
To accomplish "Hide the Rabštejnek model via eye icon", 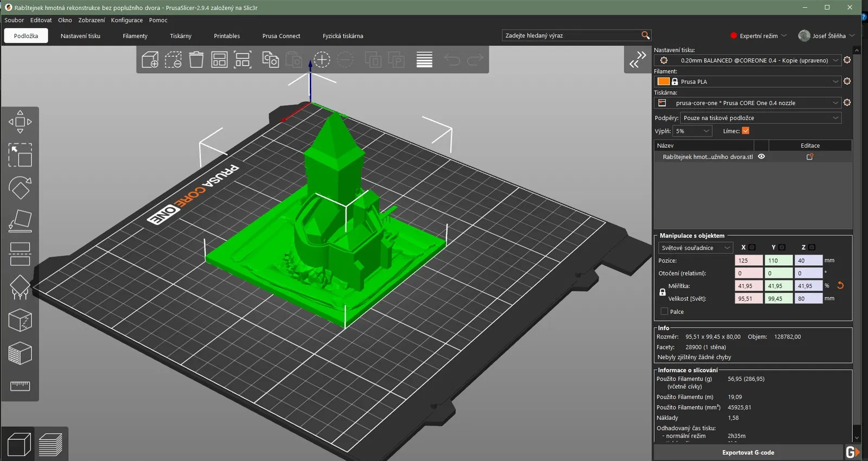I will tap(761, 157).
